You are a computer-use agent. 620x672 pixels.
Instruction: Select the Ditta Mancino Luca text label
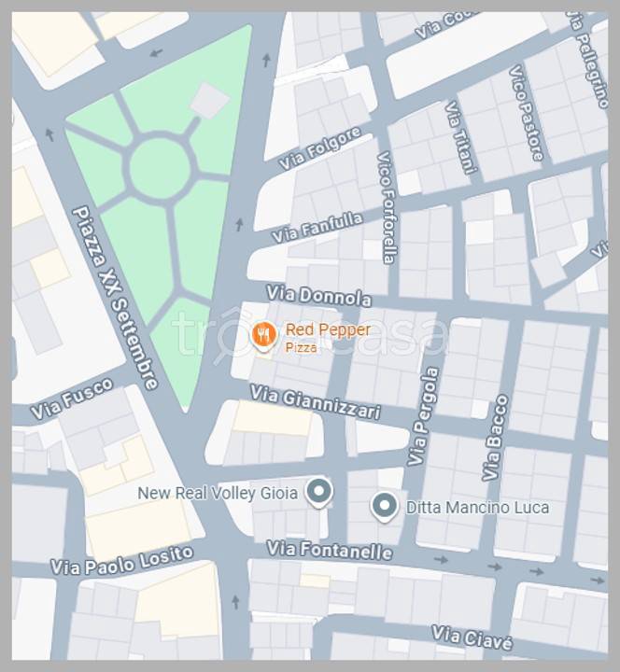click(x=478, y=508)
